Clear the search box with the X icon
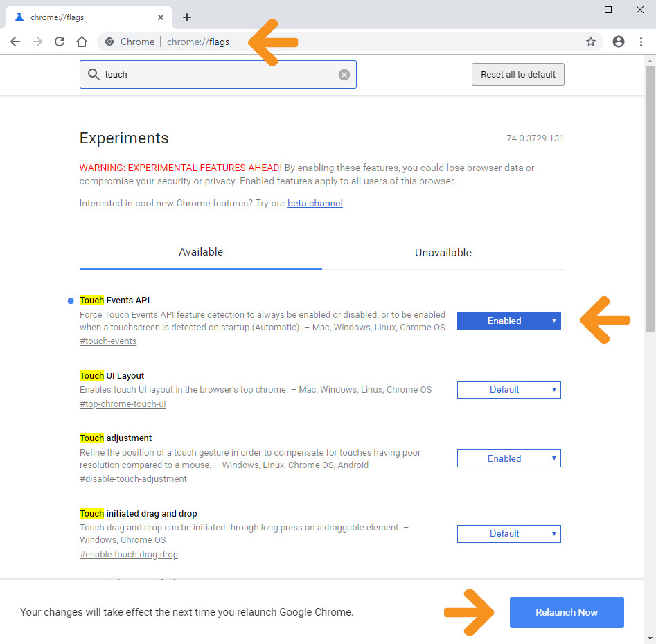656x644 pixels. (344, 75)
